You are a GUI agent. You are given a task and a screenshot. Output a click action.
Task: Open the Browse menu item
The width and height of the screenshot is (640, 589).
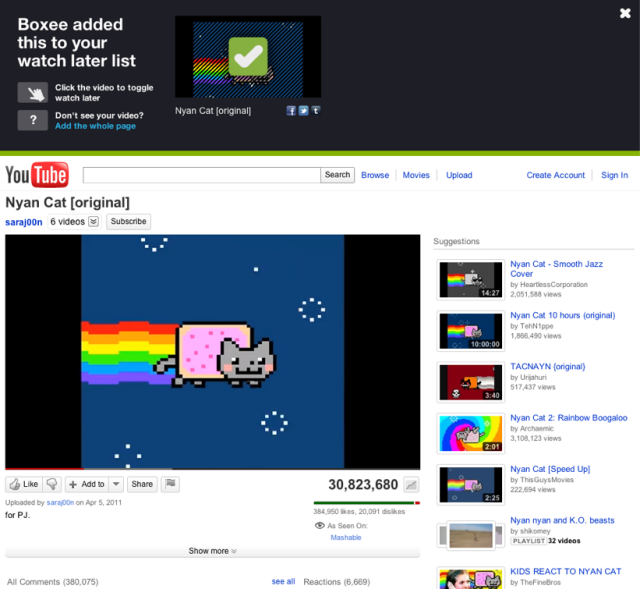[375, 175]
